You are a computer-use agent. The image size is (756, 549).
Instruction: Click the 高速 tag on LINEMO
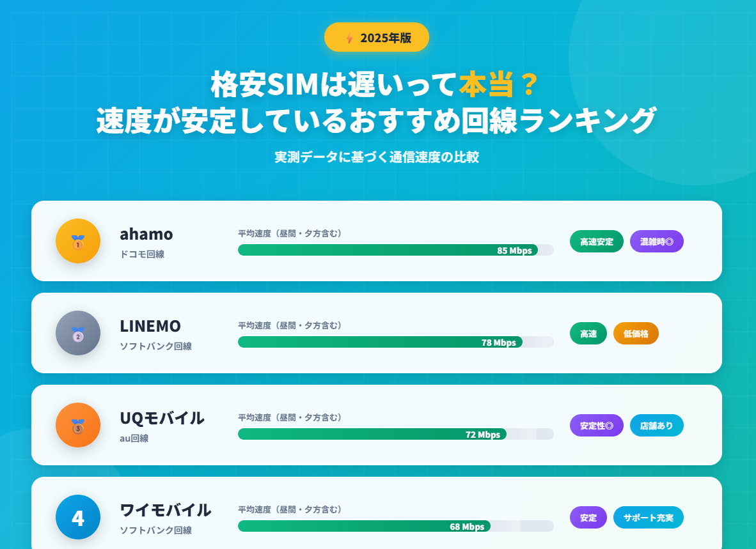click(588, 334)
